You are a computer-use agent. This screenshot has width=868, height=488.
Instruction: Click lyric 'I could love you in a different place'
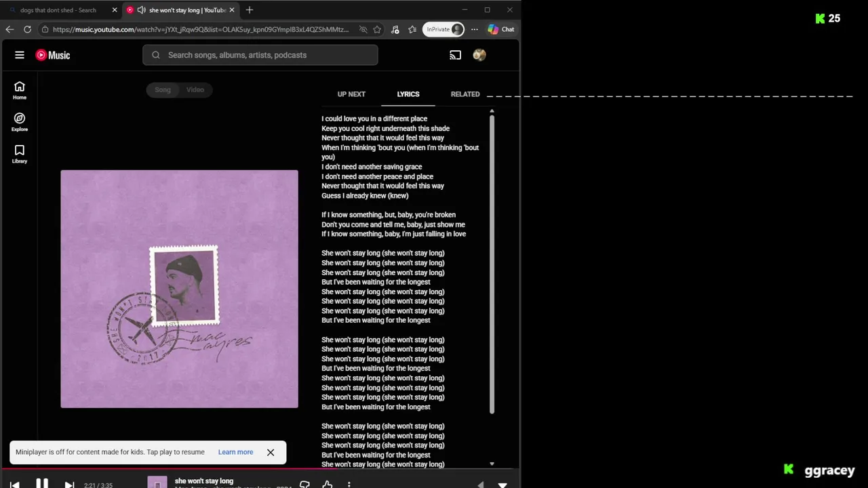(374, 119)
